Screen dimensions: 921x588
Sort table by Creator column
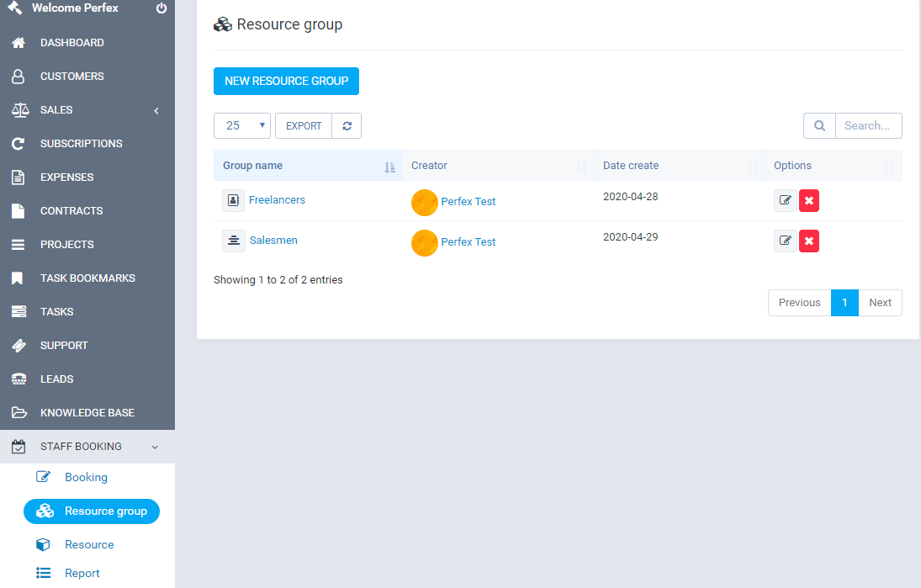(429, 166)
